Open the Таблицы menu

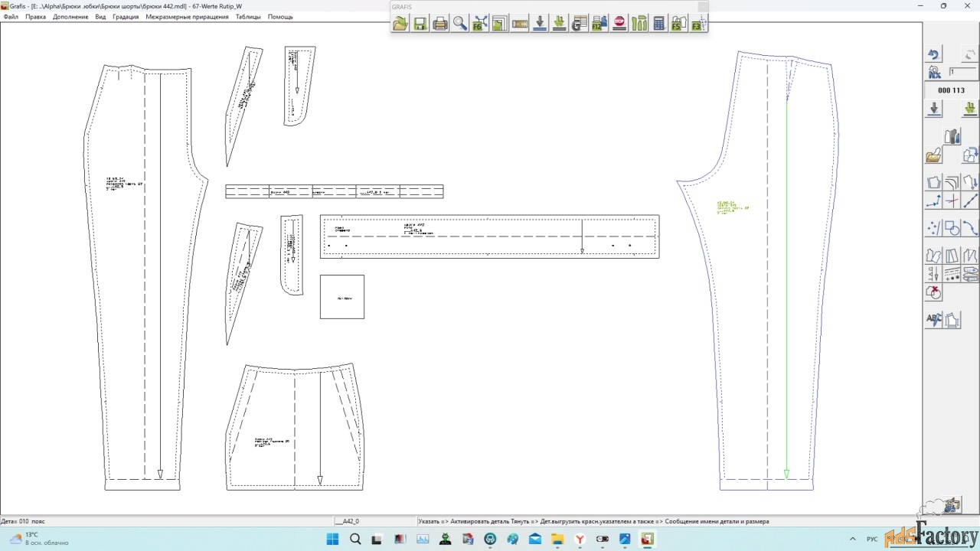click(x=248, y=17)
